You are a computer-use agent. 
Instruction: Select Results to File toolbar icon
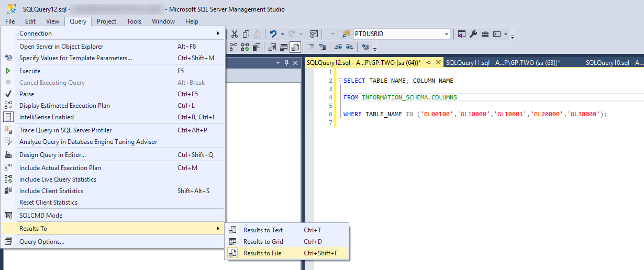[295, 47]
